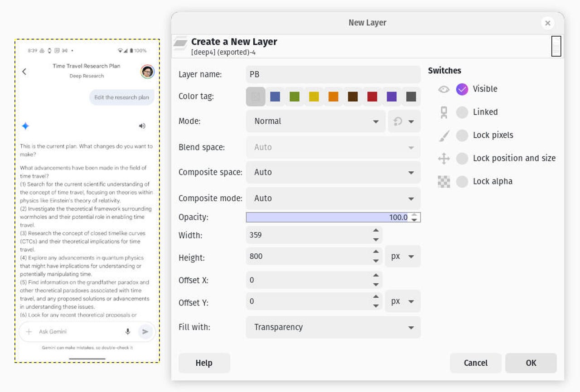Click the Switches heading text

(x=445, y=71)
